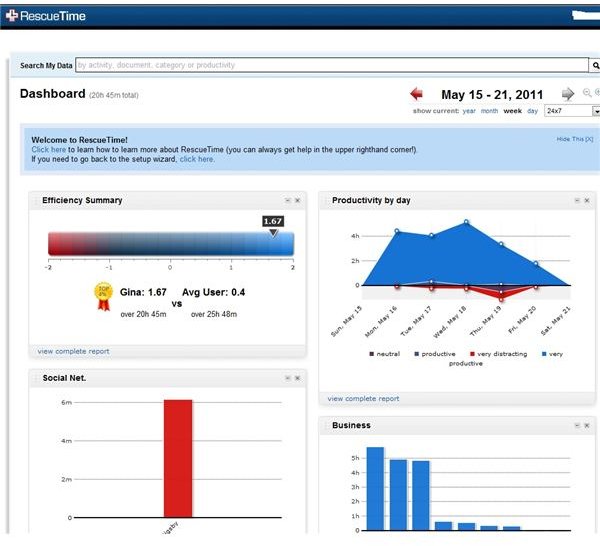Go to previous week with red arrow
This screenshot has width=600, height=546.
(416, 94)
